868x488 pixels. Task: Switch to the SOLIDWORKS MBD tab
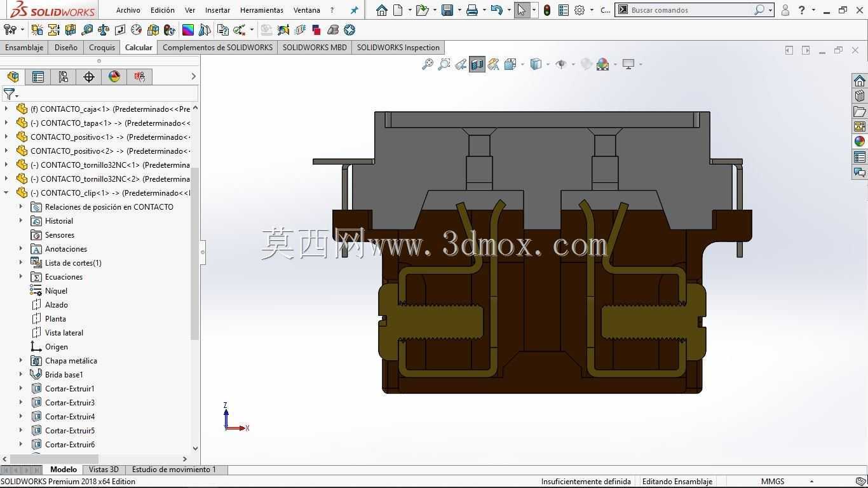315,48
